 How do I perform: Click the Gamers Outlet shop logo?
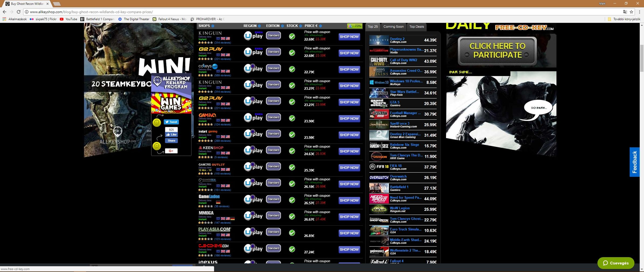click(211, 164)
